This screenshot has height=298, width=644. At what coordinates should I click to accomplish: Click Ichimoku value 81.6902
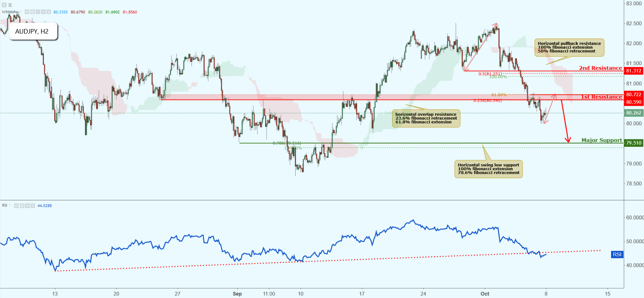(x=113, y=12)
